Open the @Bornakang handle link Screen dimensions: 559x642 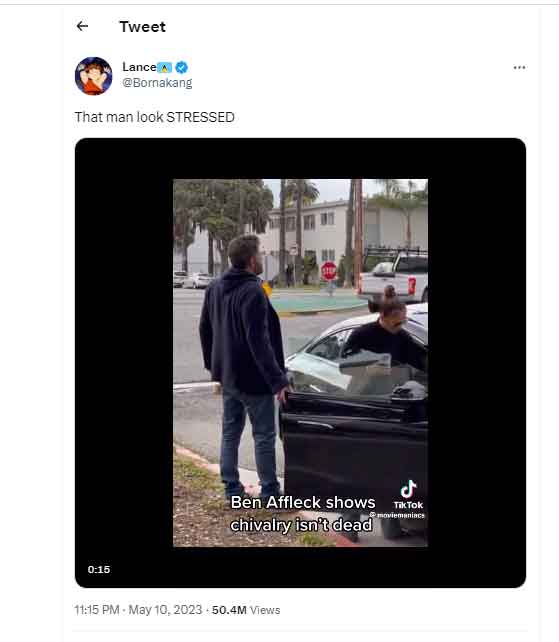[157, 83]
